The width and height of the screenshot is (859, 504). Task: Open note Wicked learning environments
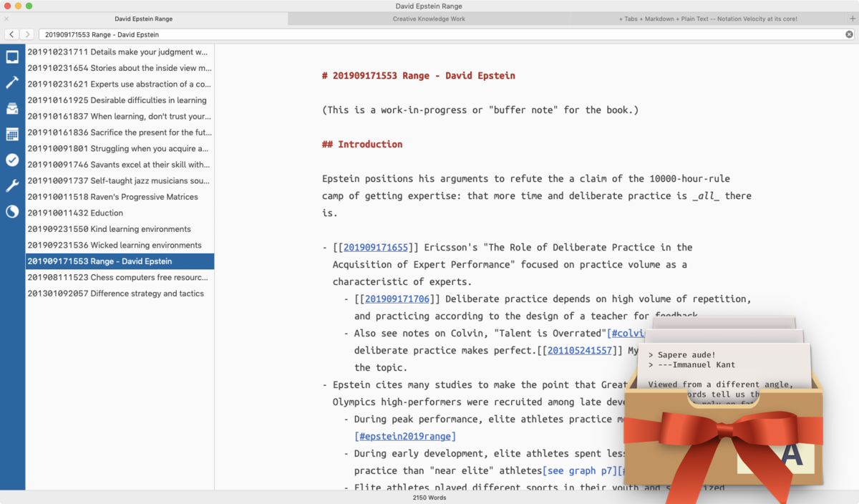[x=120, y=246]
